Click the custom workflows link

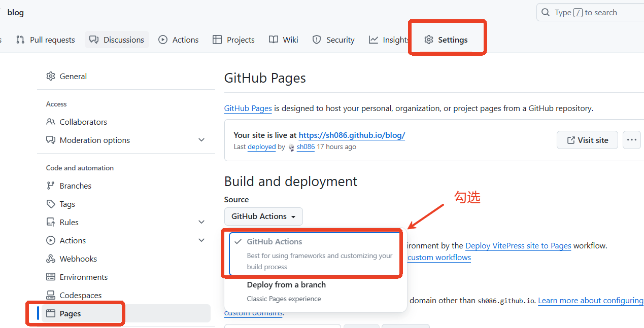439,257
